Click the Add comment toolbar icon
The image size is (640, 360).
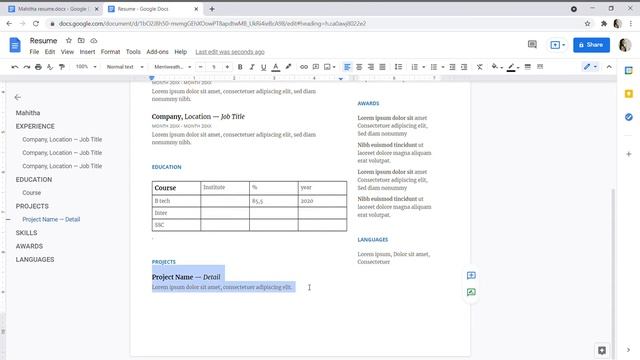(x=316, y=67)
